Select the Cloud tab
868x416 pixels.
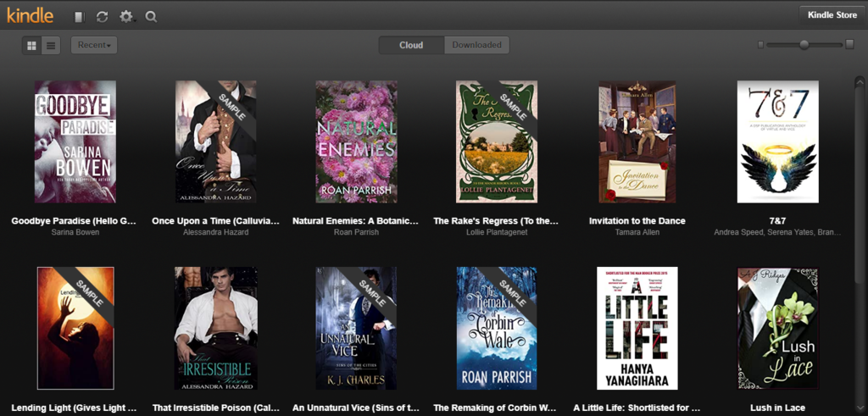click(411, 46)
